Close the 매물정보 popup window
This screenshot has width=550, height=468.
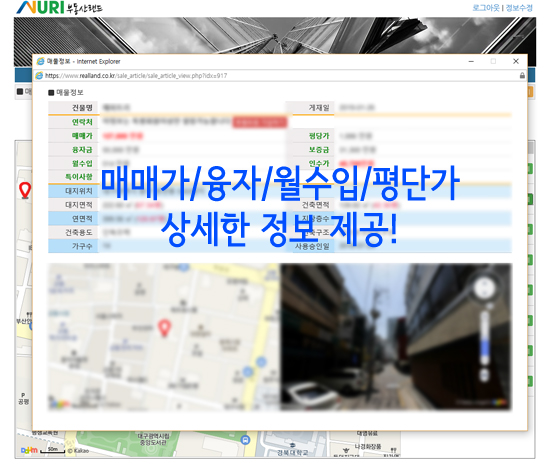coord(516,61)
